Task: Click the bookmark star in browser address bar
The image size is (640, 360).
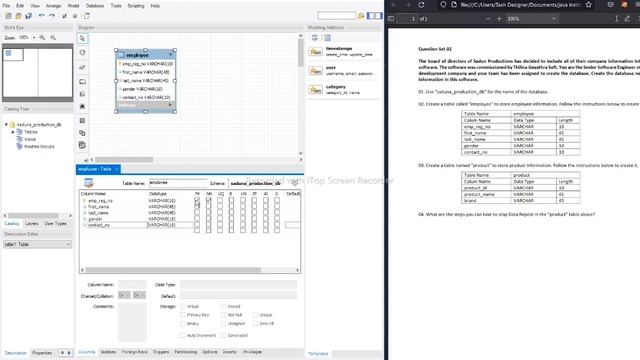Action: (589, 5)
